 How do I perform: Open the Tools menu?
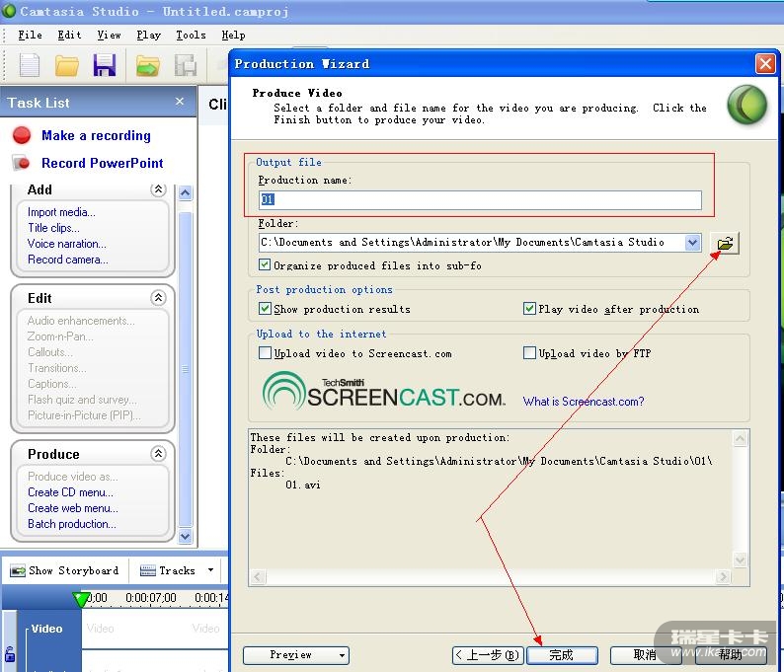[191, 35]
